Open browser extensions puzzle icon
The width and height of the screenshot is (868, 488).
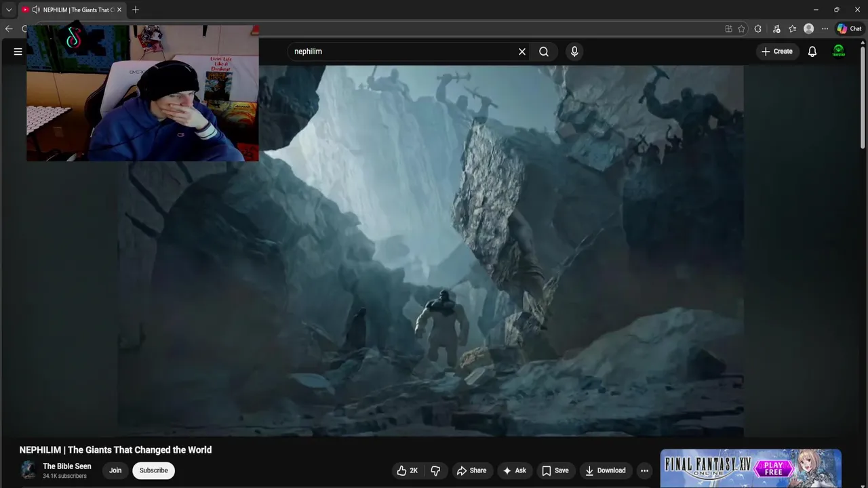coord(758,28)
